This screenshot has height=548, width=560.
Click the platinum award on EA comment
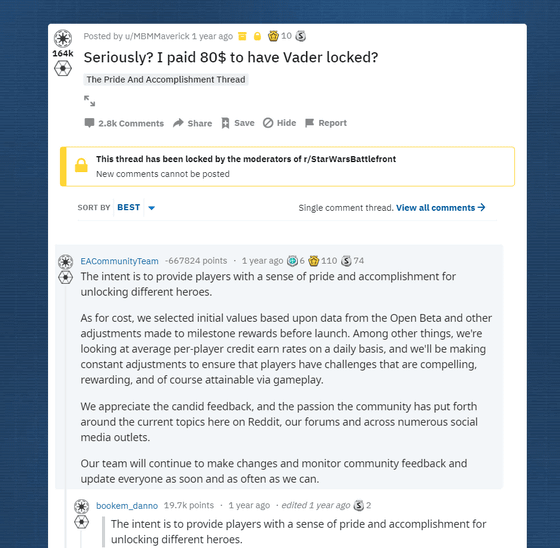click(x=292, y=261)
